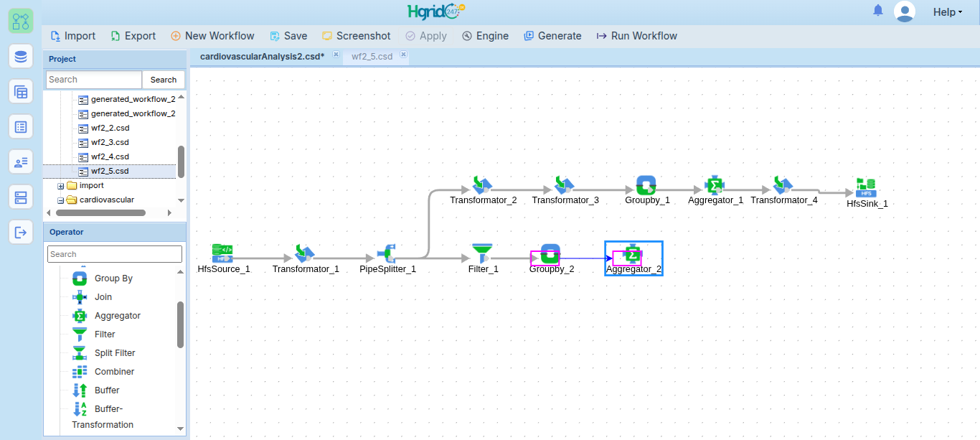Switch to cardiovascularAnalysis2.csd tab

[262, 57]
